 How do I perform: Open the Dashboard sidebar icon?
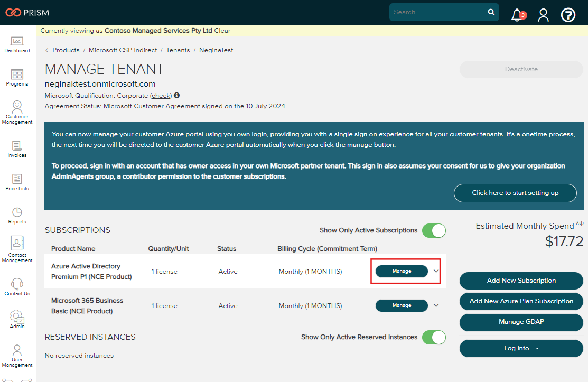click(x=17, y=44)
